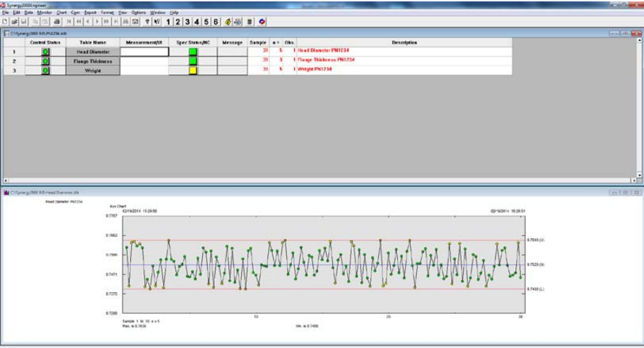Click yellow spec status square for Weight

[x=192, y=71]
